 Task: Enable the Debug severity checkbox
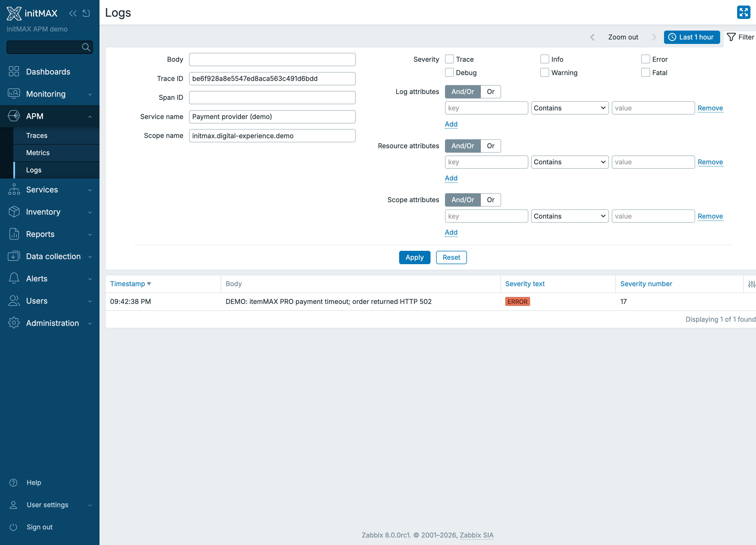[x=449, y=72]
